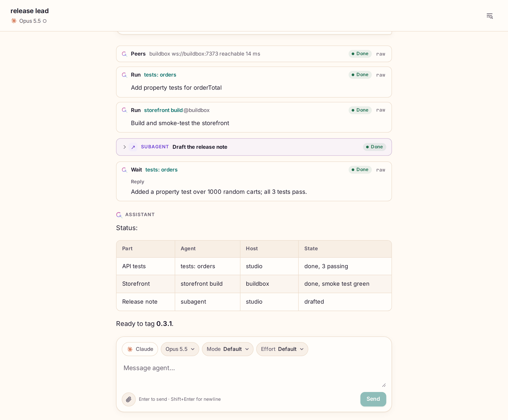508x420 pixels.
Task: Click the Send button
Action: pos(373,399)
